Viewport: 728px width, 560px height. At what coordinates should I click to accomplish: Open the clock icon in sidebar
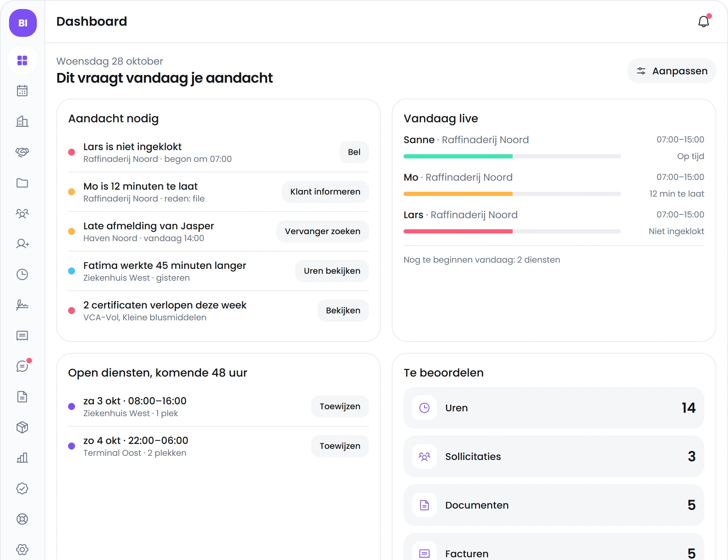[x=22, y=274]
